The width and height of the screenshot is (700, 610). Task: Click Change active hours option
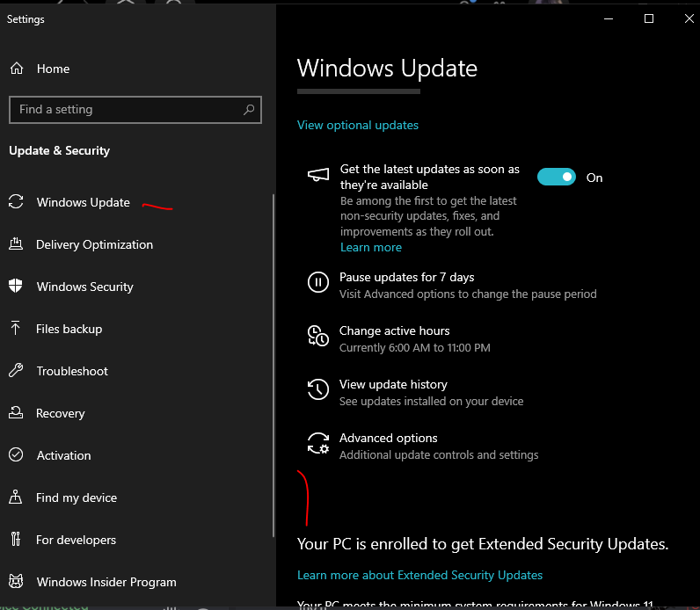pos(394,330)
